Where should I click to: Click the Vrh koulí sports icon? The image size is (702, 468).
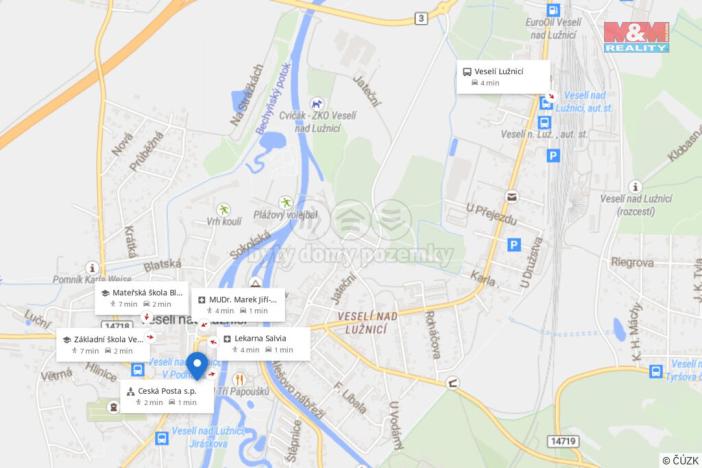(223, 210)
